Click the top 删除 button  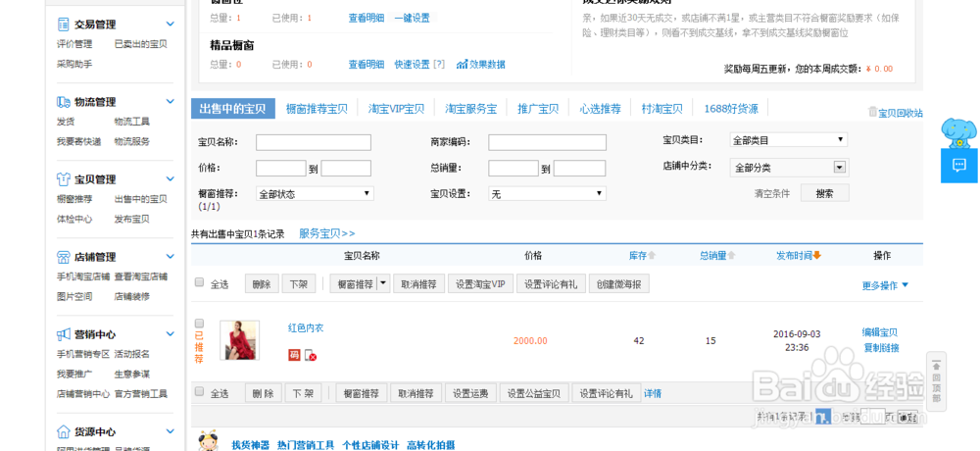[x=262, y=284]
